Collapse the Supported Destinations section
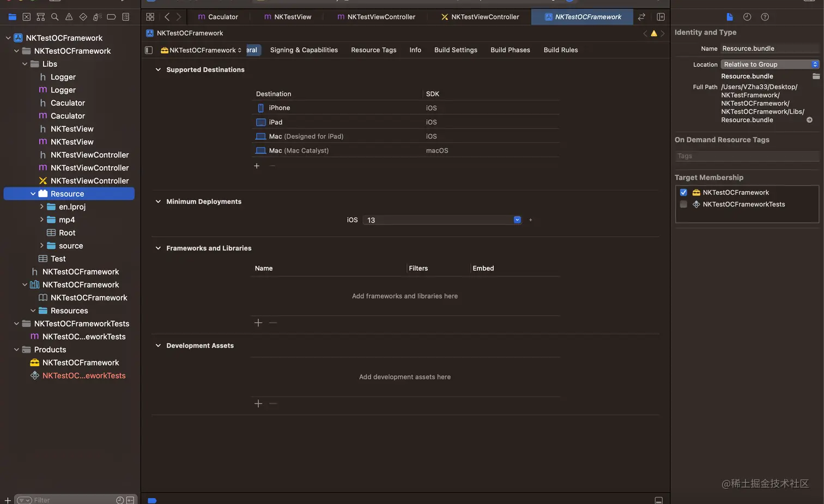 [158, 70]
